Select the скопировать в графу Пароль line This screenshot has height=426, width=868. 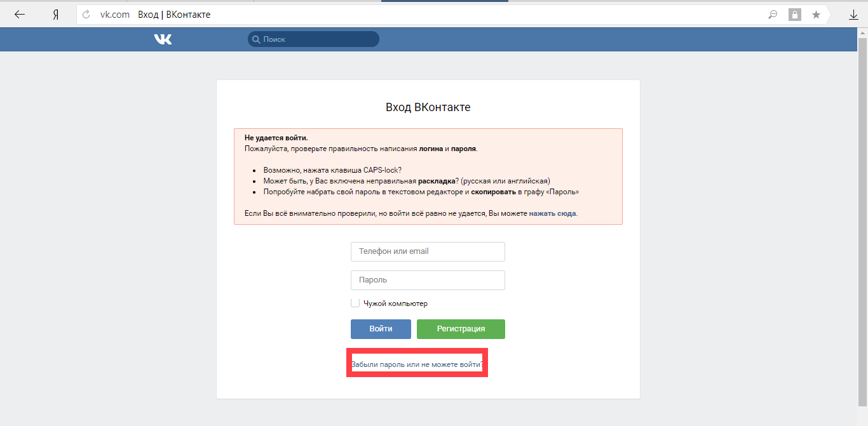[421, 191]
